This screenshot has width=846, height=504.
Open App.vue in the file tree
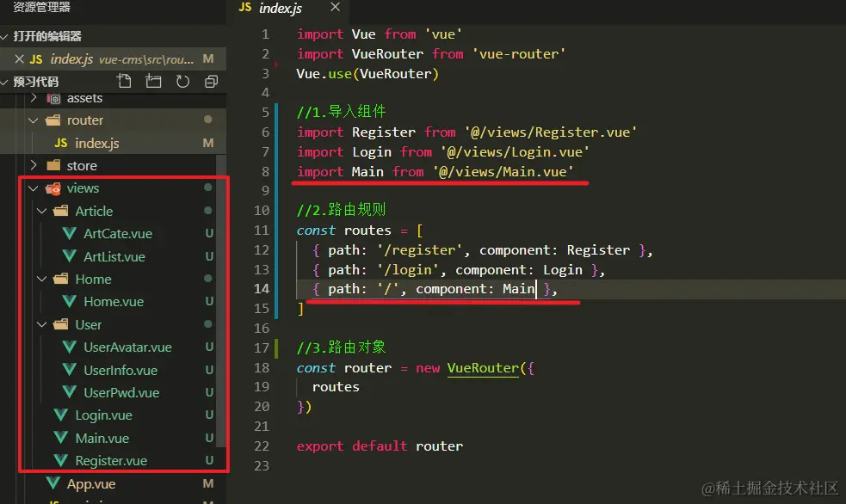(91, 484)
